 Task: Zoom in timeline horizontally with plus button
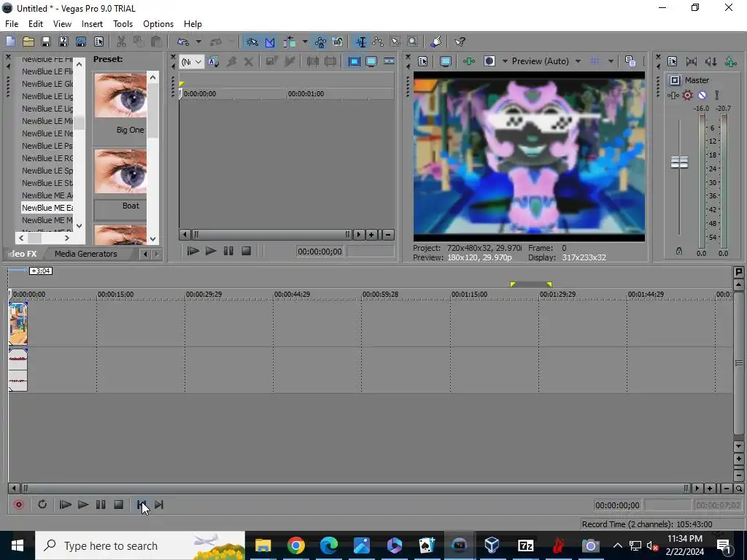[x=710, y=489]
